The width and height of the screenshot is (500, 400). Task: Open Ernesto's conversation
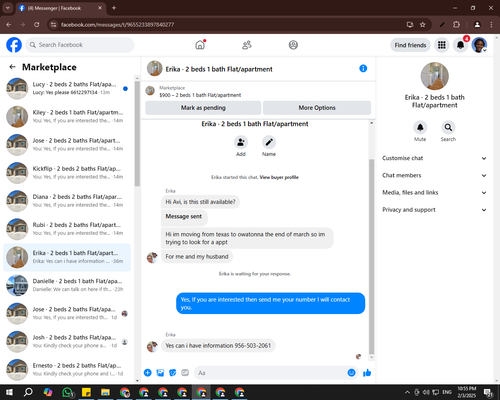click(67, 369)
